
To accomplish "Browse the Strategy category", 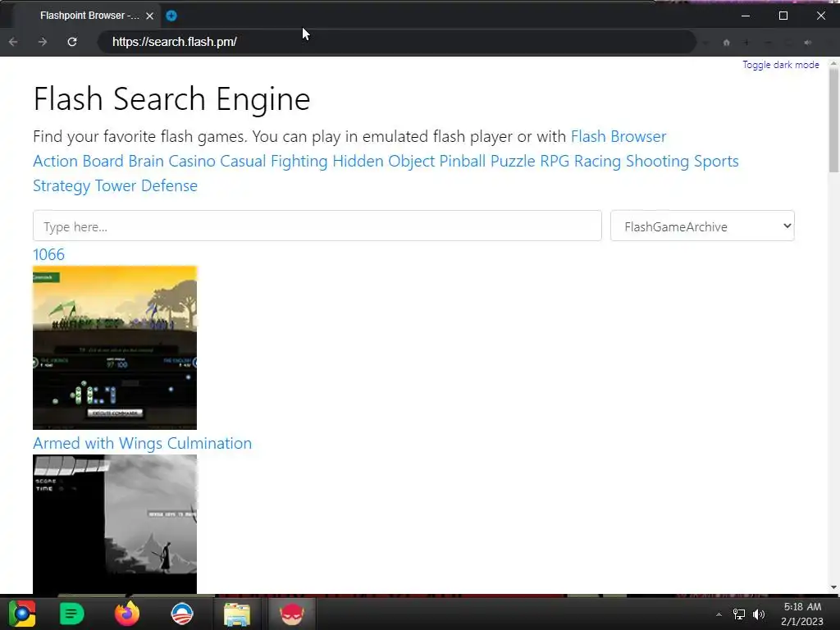I will (x=62, y=186).
